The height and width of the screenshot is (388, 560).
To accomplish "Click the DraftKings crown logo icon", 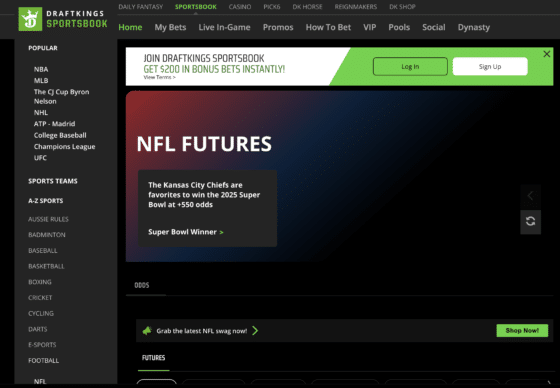I will point(30,19).
